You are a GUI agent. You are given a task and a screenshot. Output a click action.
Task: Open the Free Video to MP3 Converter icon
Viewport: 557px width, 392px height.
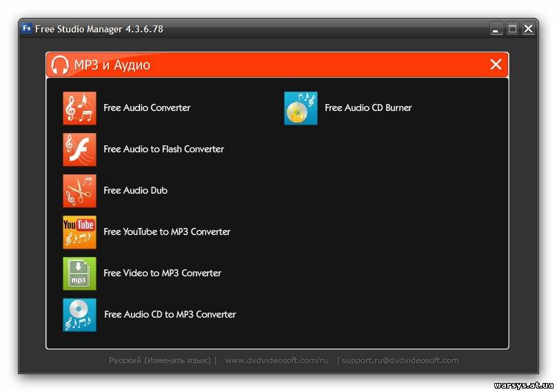[x=79, y=274]
